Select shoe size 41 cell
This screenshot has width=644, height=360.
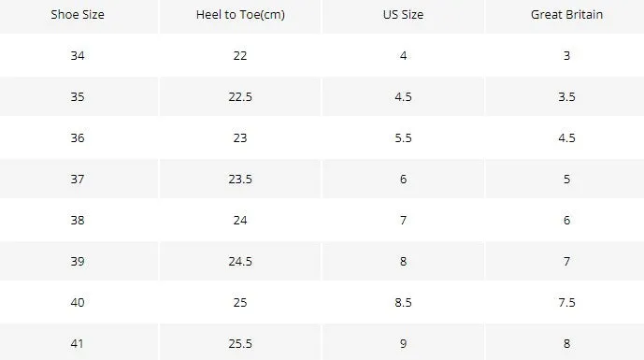[x=78, y=343]
